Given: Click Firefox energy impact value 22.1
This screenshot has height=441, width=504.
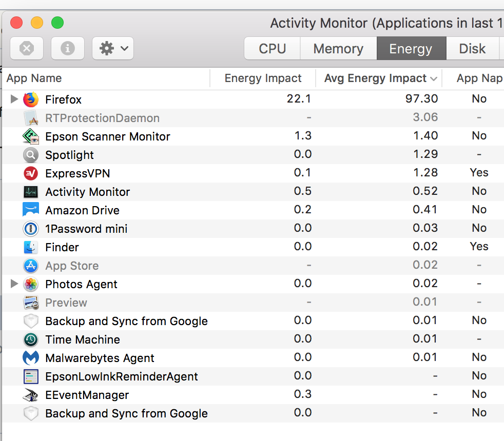Looking at the screenshot, I should [299, 98].
